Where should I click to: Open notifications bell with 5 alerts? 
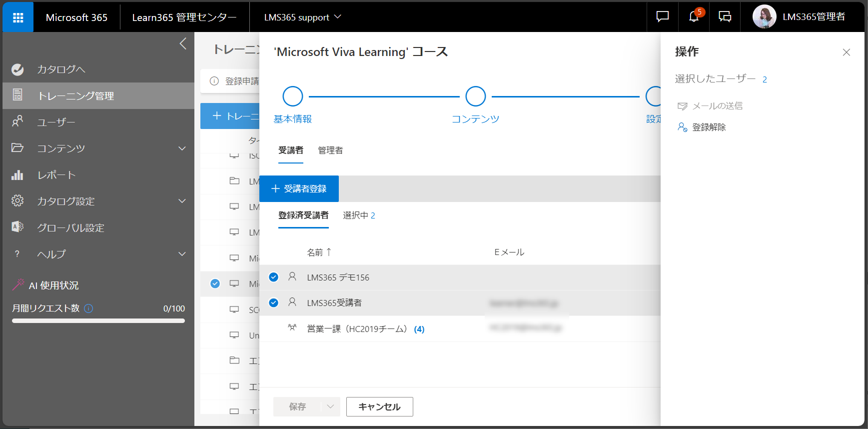coord(694,16)
